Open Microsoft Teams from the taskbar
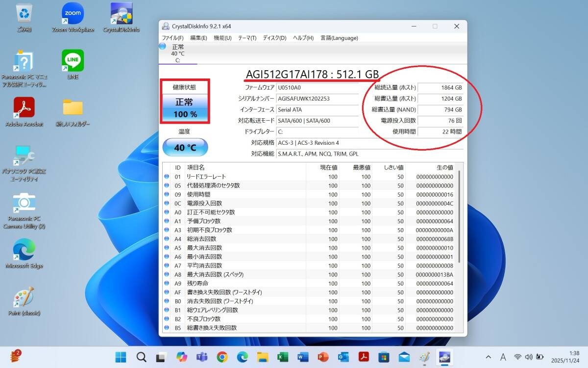 (202, 357)
